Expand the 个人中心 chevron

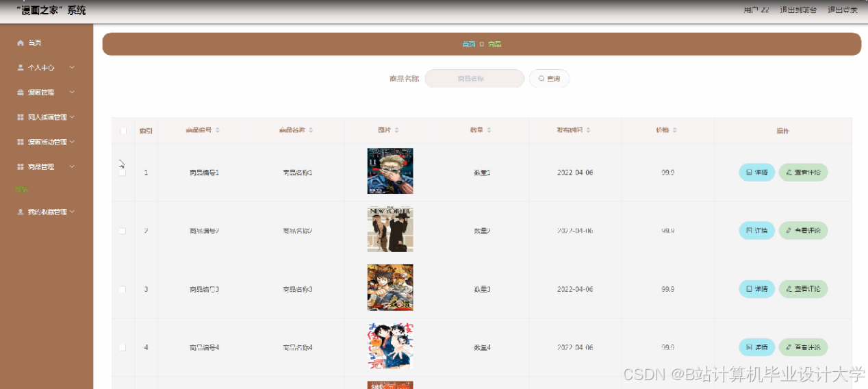coord(72,68)
